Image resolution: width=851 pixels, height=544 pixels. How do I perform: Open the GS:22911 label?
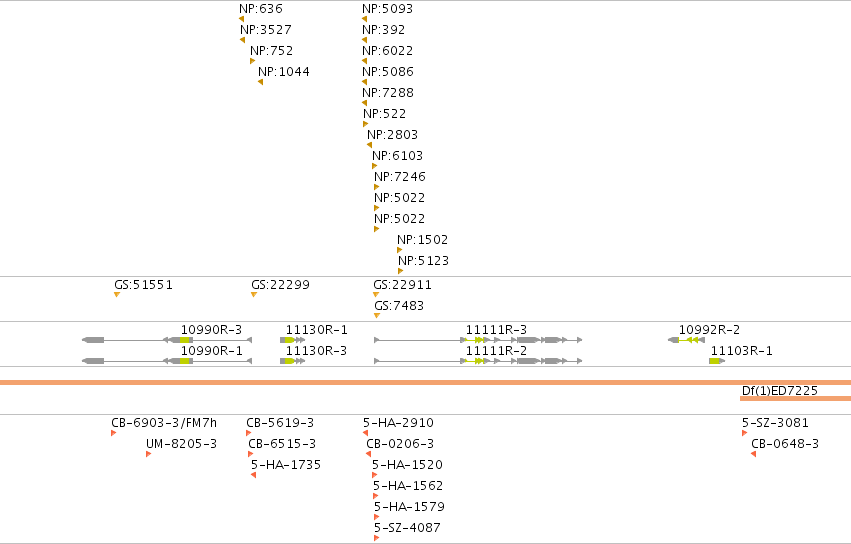click(403, 285)
